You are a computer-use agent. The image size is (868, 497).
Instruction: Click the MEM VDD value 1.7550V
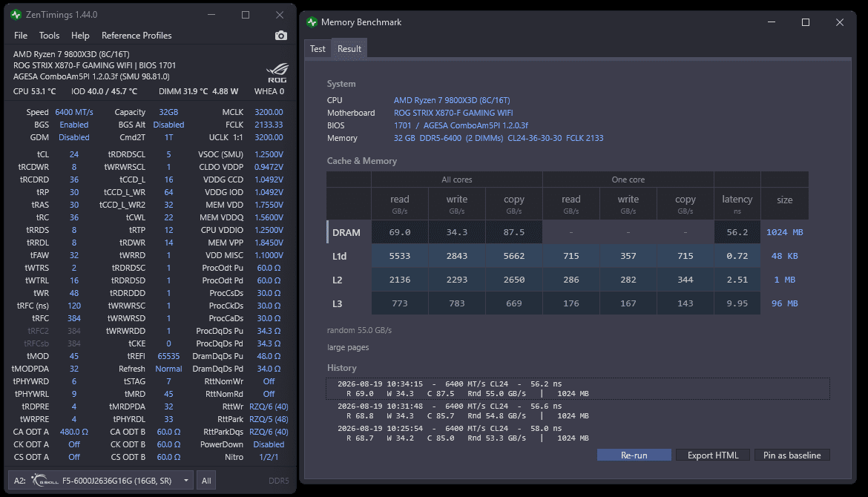click(269, 205)
